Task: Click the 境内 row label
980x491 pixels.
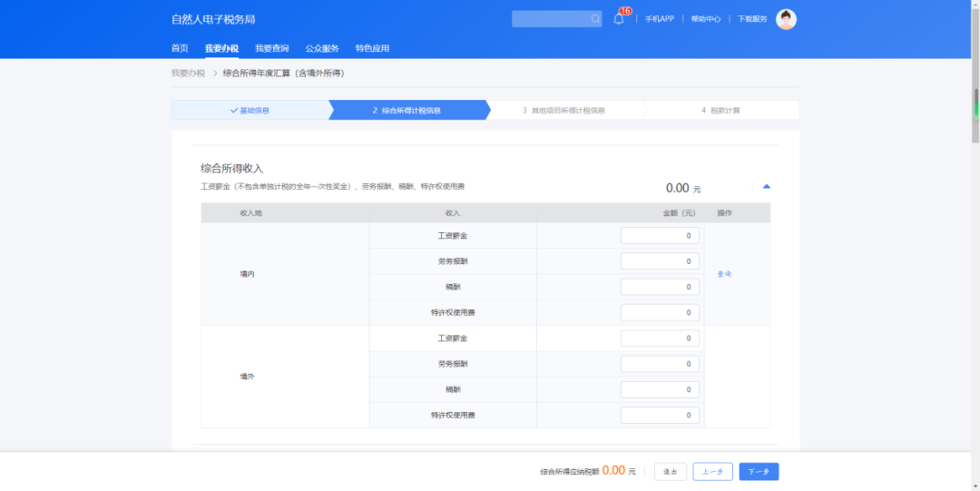Action: (x=247, y=274)
